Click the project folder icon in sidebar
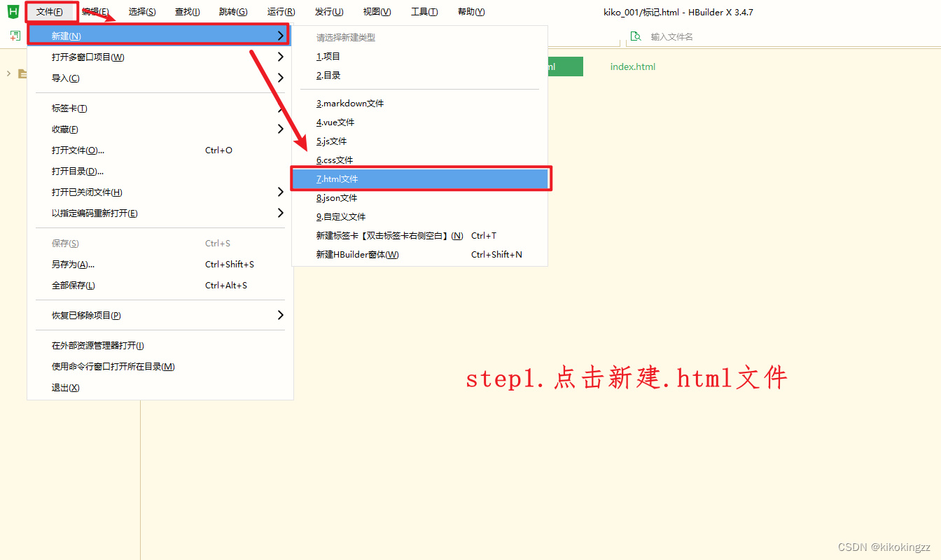The image size is (941, 560). (22, 73)
